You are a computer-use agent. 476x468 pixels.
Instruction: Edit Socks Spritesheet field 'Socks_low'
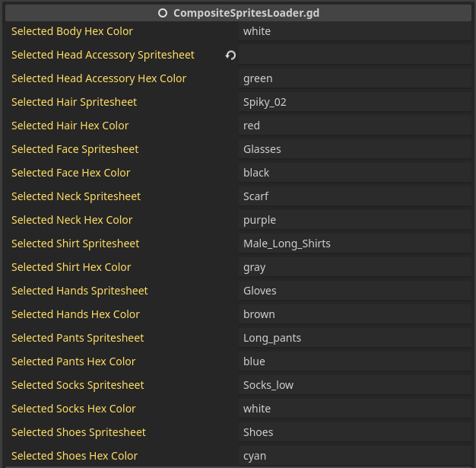(x=355, y=385)
